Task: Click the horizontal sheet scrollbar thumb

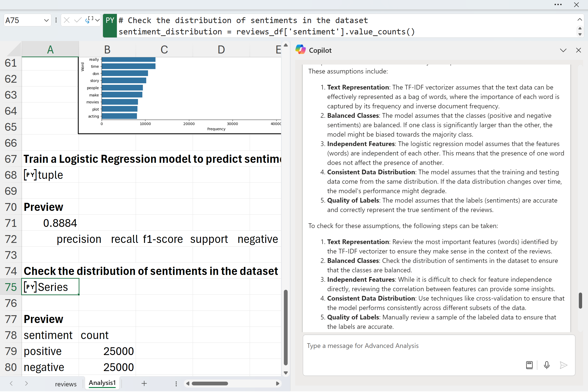Action: pos(209,384)
